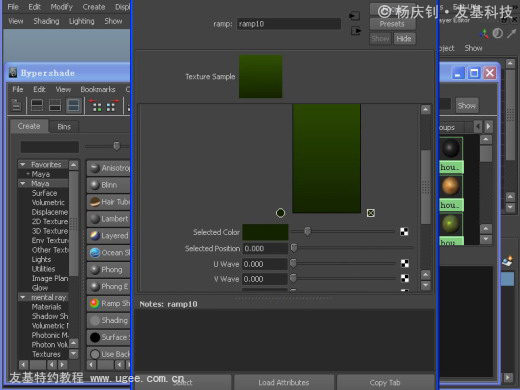Select the black material swatch thumbnail
The height and width of the screenshot is (390, 520).
coord(451,148)
